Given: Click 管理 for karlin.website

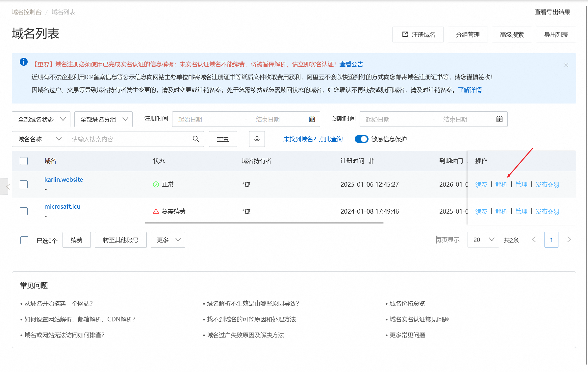Looking at the screenshot, I should click(x=522, y=185).
